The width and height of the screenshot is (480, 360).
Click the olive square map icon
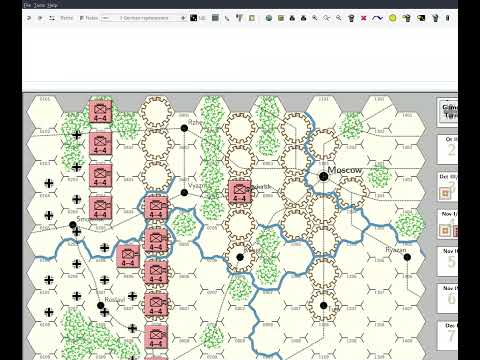pyautogui.click(x=281, y=18)
